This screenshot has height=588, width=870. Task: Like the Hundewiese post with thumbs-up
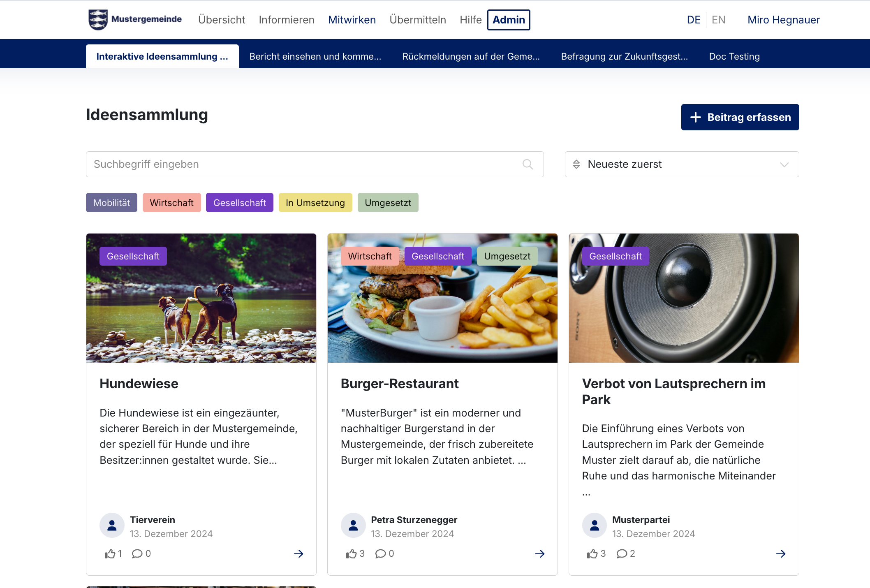click(x=110, y=554)
